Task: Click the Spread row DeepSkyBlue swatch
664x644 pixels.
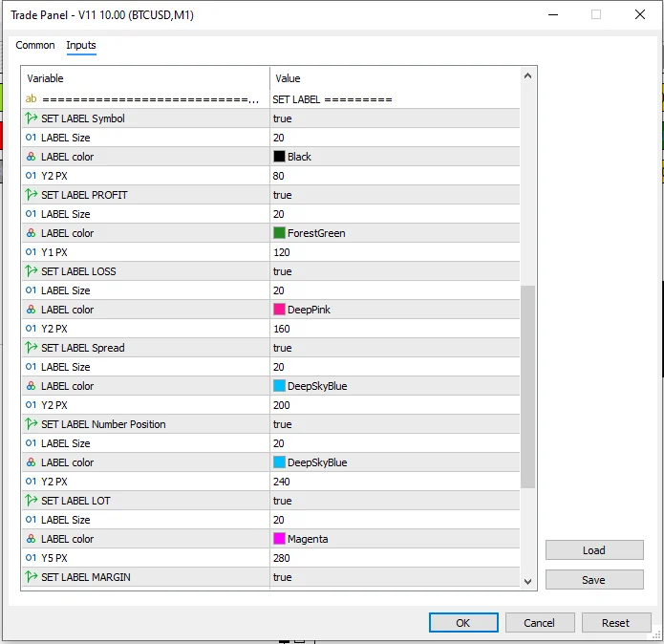Action: 279,386
